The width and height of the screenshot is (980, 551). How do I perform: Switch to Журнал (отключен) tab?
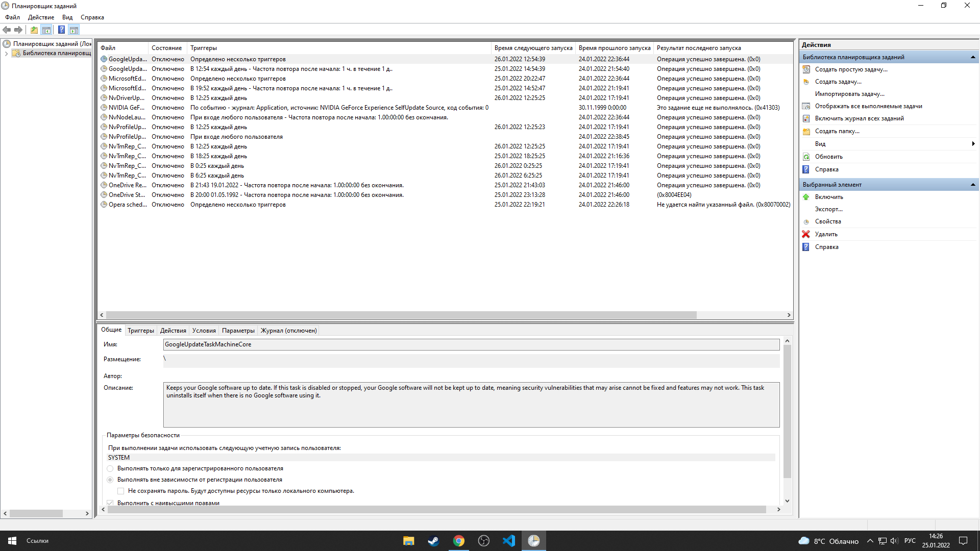289,331
